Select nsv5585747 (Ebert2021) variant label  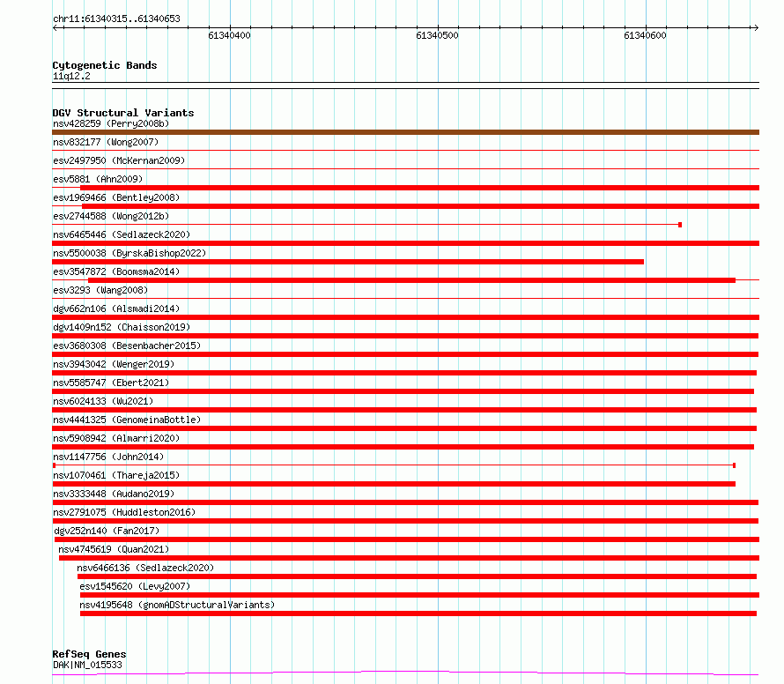click(x=111, y=383)
